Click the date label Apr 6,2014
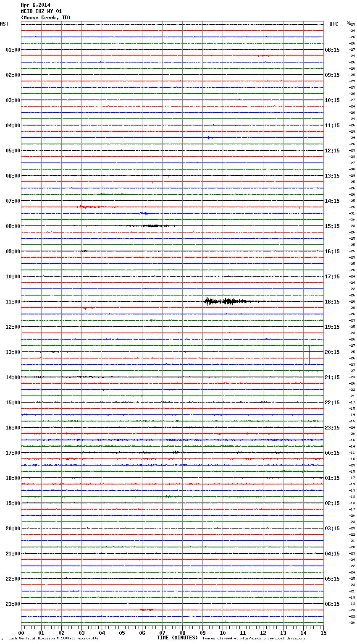357x644 pixels. tap(35, 5)
